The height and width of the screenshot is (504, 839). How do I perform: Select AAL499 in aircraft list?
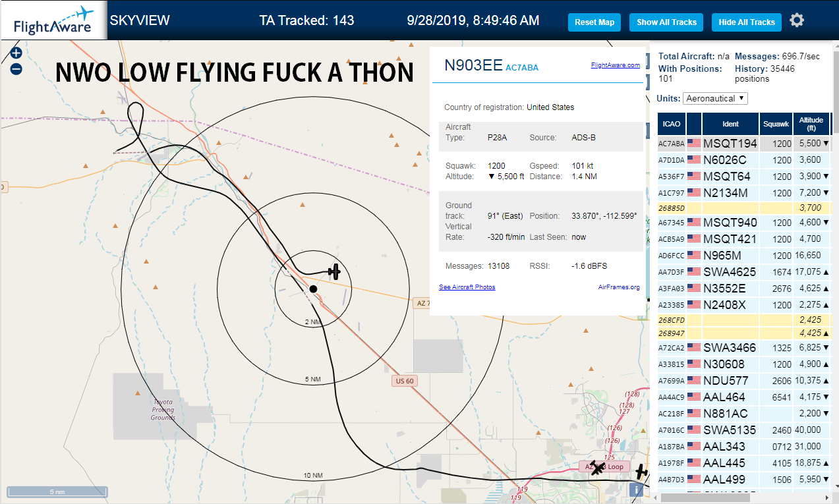[x=743, y=479]
